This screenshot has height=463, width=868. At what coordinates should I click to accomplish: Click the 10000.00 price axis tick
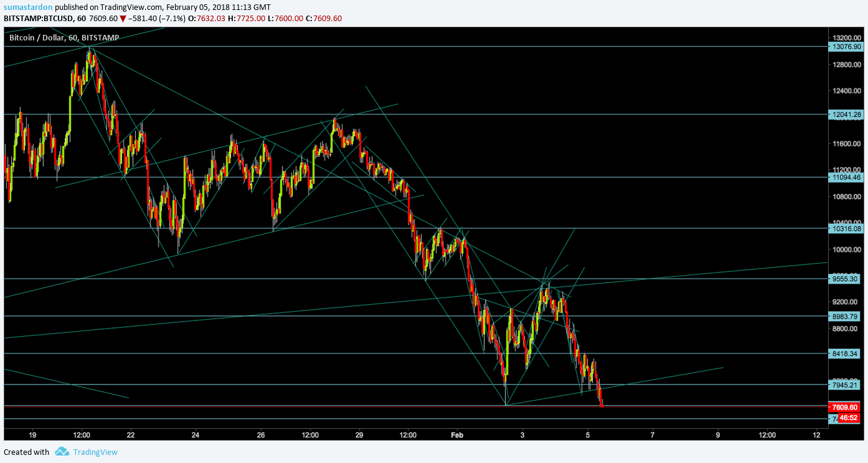(x=847, y=250)
